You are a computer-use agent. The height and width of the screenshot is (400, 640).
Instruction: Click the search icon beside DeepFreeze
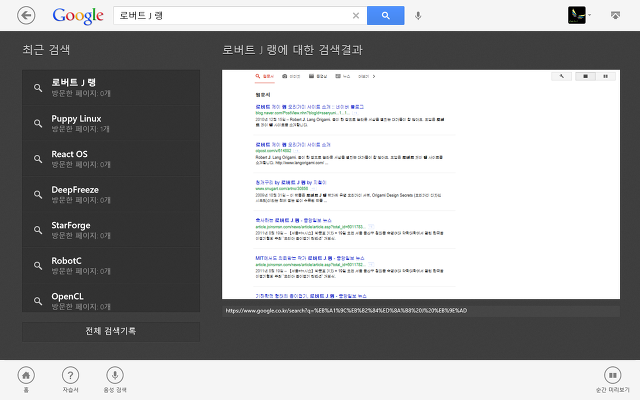point(38,194)
